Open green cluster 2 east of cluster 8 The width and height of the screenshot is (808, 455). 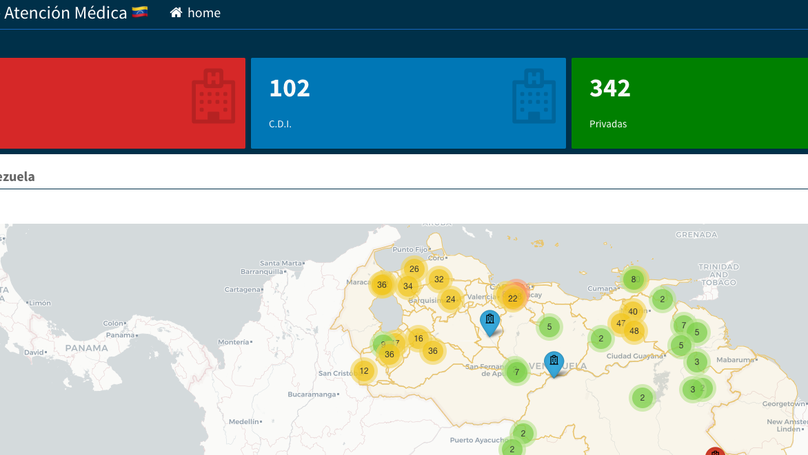pos(662,299)
